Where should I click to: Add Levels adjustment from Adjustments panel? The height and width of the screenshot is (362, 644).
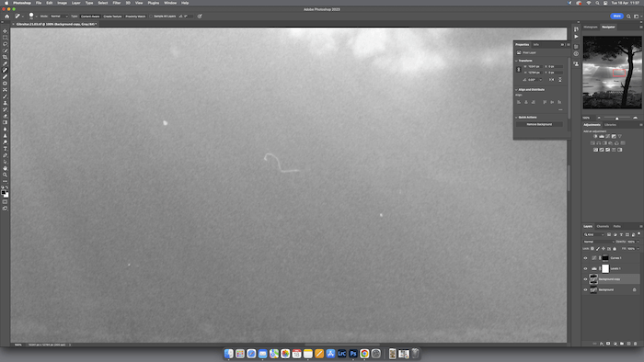tap(602, 136)
